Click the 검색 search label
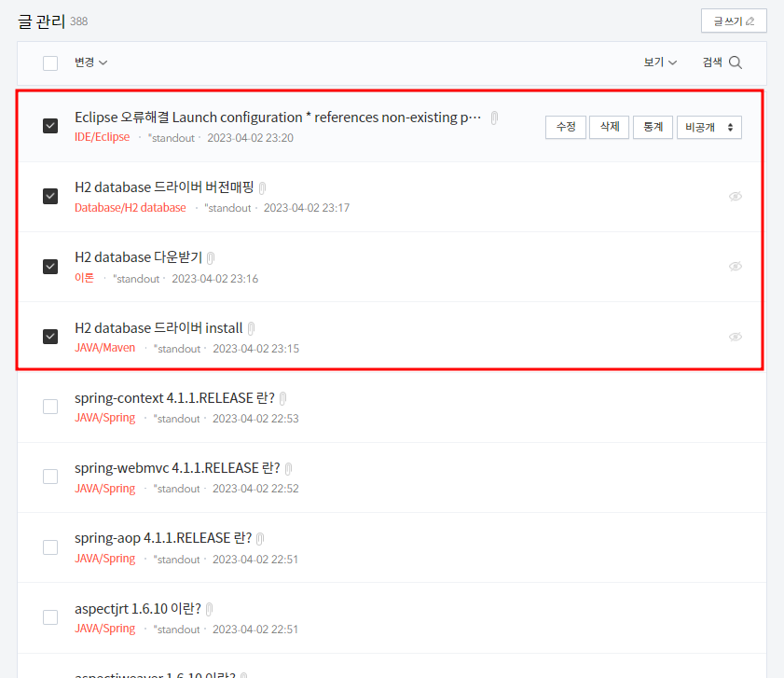This screenshot has height=678, width=784. coord(712,62)
